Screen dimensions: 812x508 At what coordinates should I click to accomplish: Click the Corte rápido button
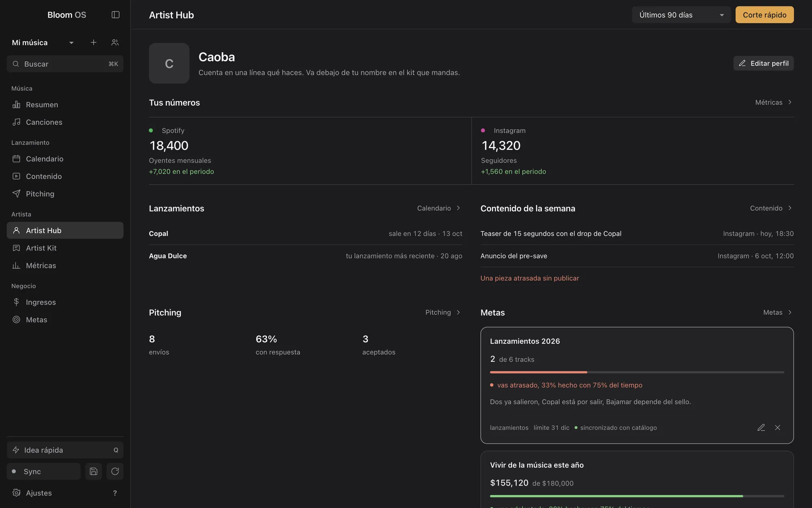tap(764, 15)
